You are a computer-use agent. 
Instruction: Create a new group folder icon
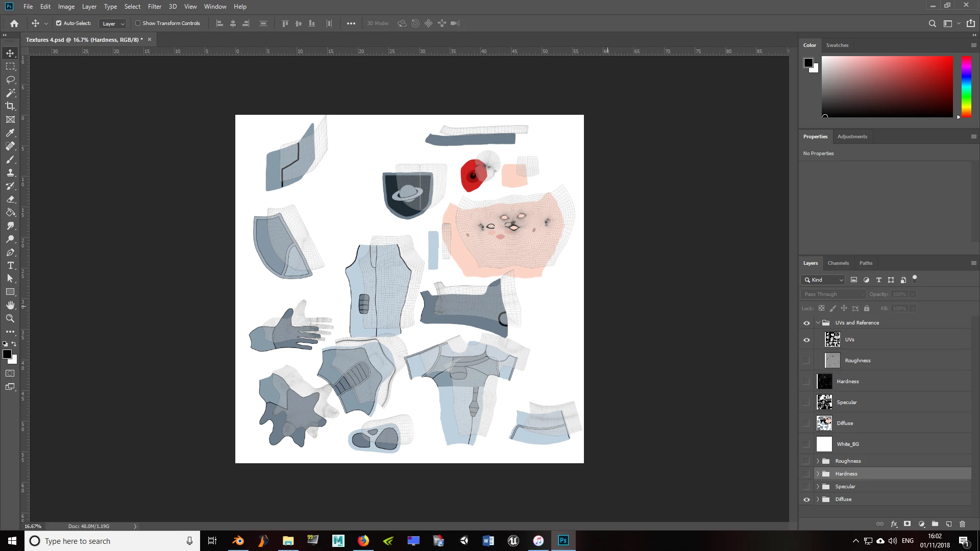[935, 524]
